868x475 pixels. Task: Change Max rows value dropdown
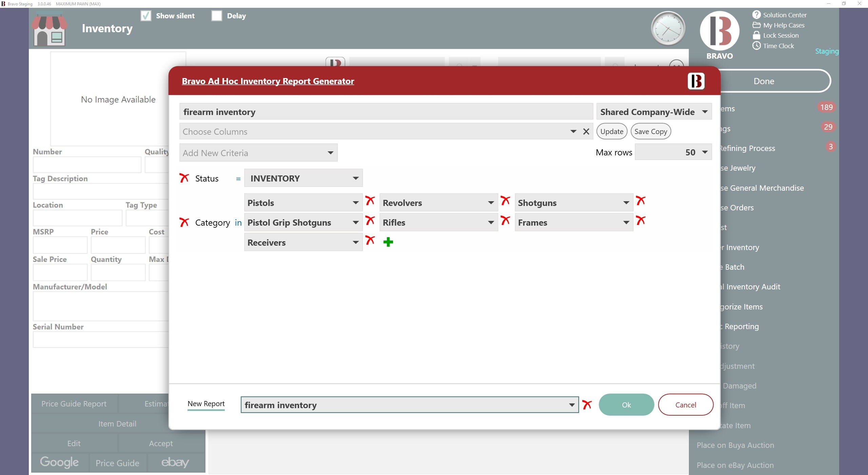click(673, 152)
